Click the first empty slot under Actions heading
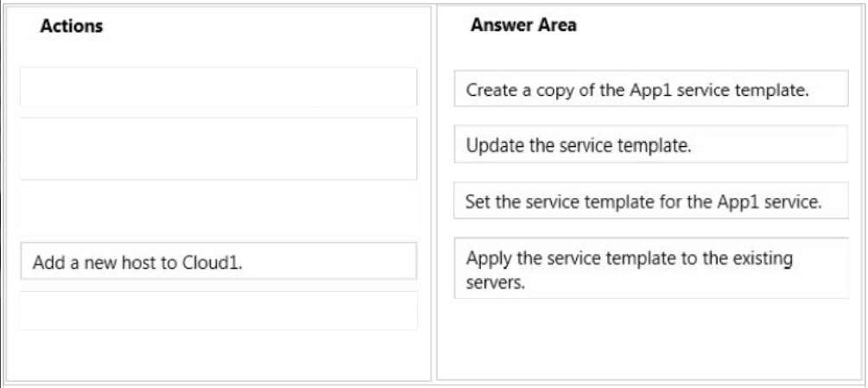Image resolution: width=868 pixels, height=388 pixels. [x=219, y=87]
